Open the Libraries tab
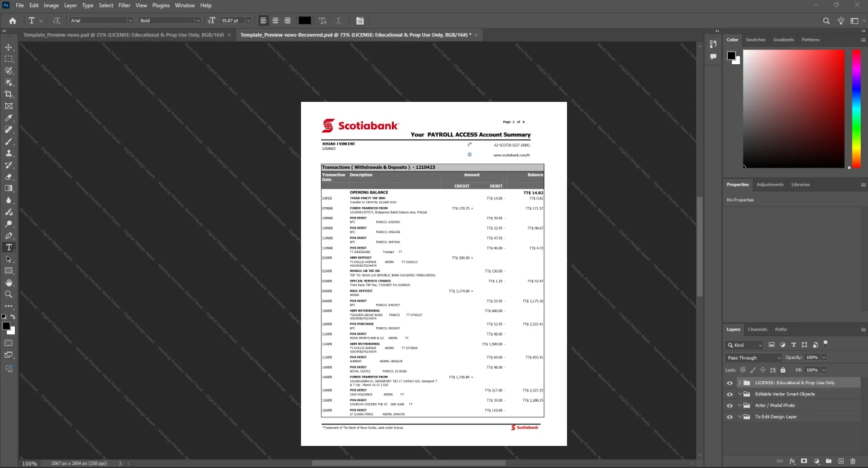Screen dimensions: 868x468 pos(801,184)
